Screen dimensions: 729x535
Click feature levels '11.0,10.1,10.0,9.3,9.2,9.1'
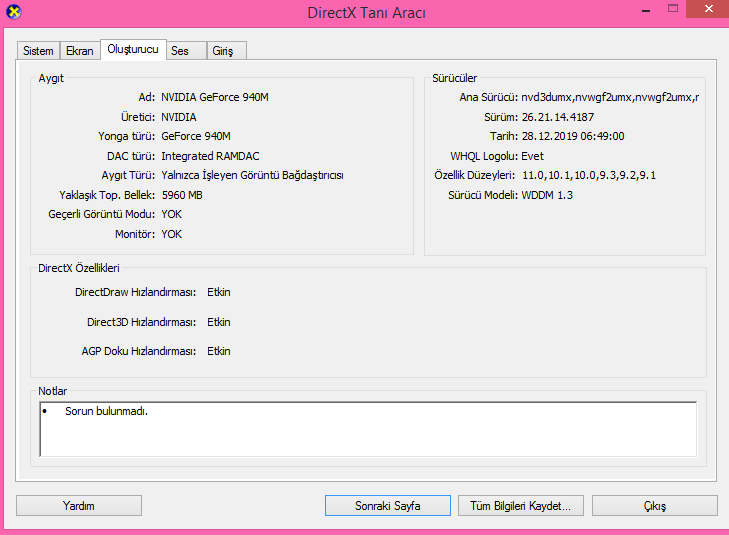click(x=589, y=175)
